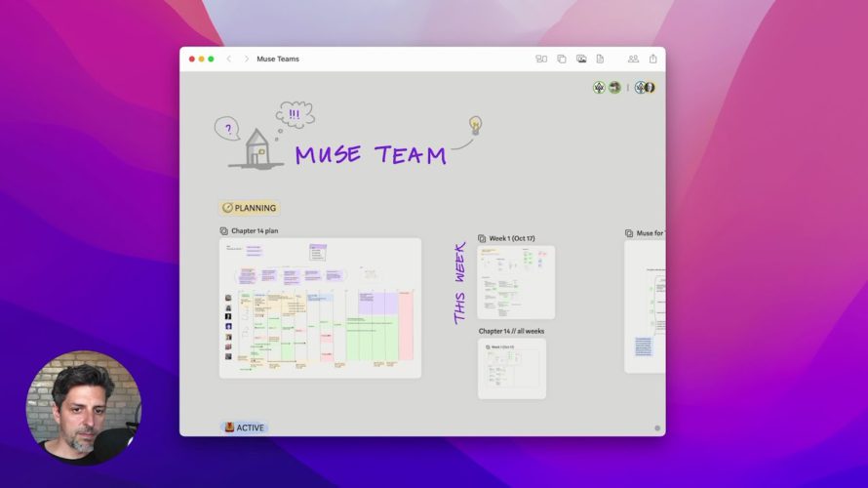This screenshot has width=868, height=488.
Task: Click the icon in the ACTIVE label
Action: 229,427
